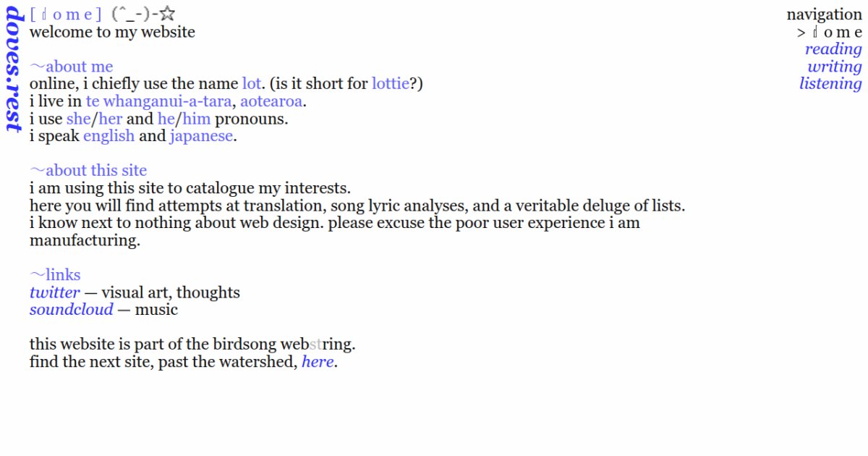868x456 pixels.
Task: Select listening in the navigation menu
Action: tap(830, 84)
